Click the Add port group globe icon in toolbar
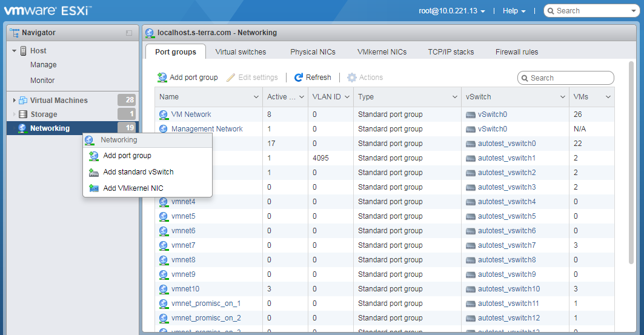644x335 pixels. [x=162, y=77]
